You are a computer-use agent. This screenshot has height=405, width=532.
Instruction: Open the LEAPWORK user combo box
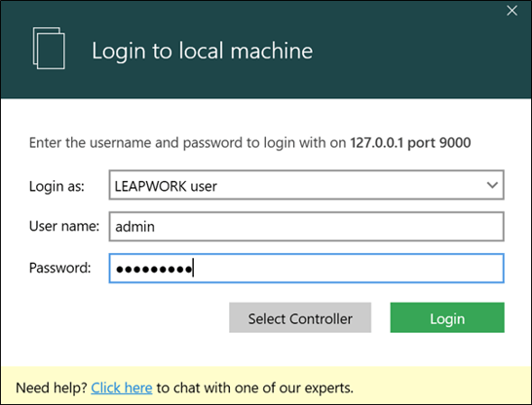point(306,185)
